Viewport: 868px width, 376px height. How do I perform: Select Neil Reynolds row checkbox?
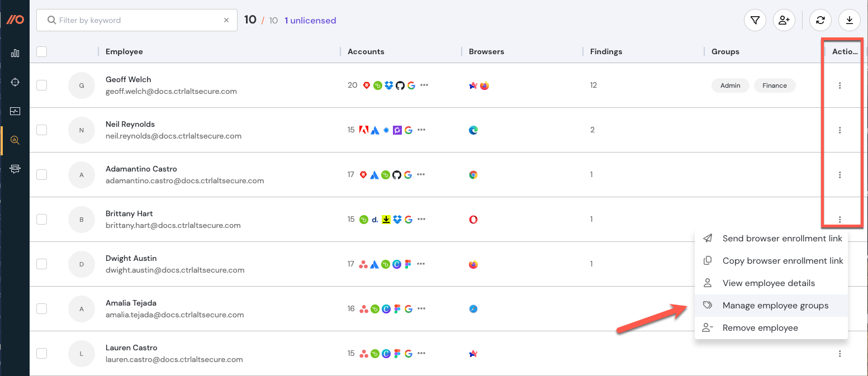point(41,130)
